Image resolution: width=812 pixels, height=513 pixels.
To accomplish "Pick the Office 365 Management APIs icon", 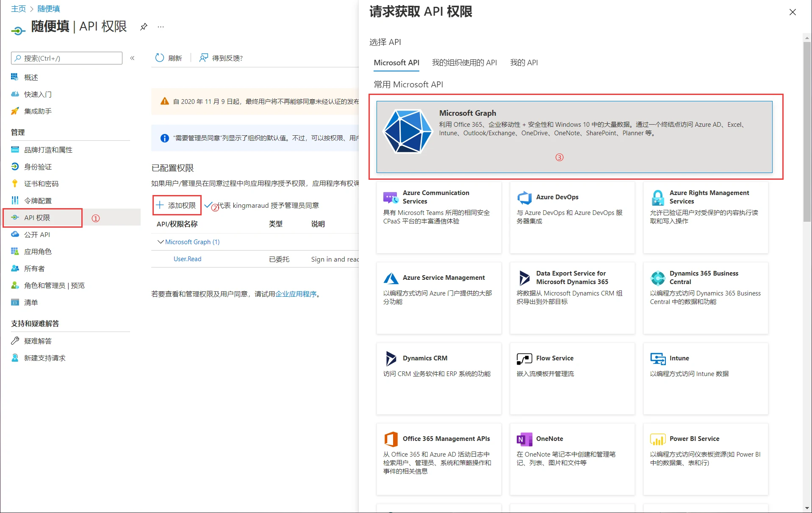I will pyautogui.click(x=391, y=439).
